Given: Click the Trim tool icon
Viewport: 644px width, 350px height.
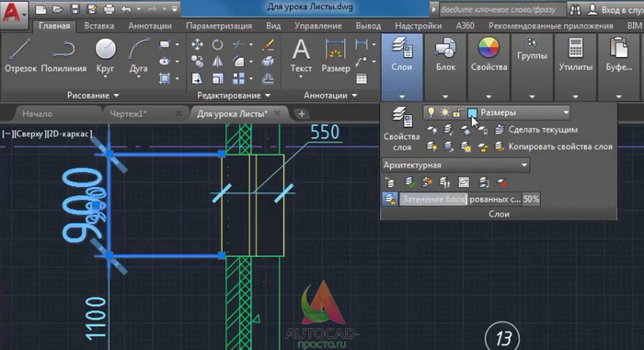Looking at the screenshot, I should pos(238,44).
